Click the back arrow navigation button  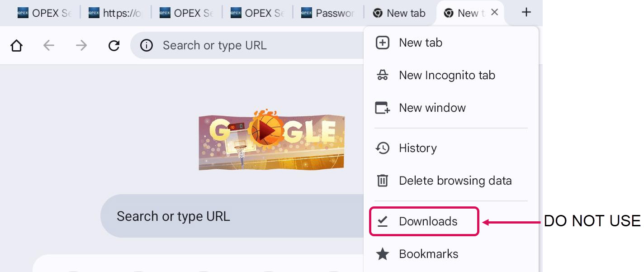[49, 45]
